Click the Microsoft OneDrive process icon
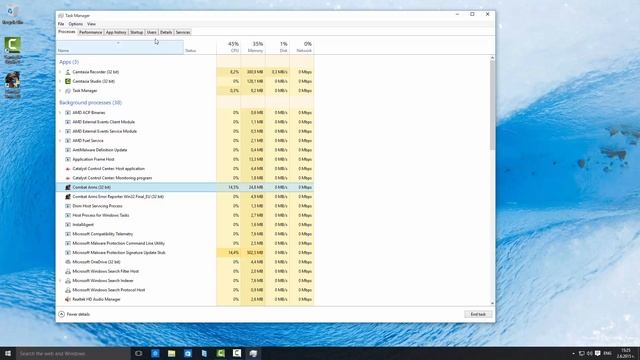The width and height of the screenshot is (640, 360). (68, 262)
